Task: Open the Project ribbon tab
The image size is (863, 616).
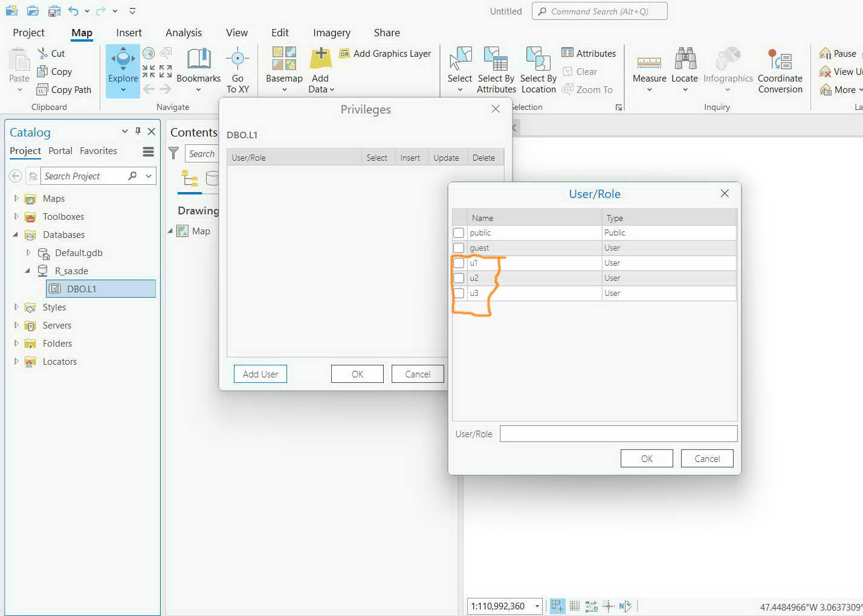Action: tap(28, 33)
